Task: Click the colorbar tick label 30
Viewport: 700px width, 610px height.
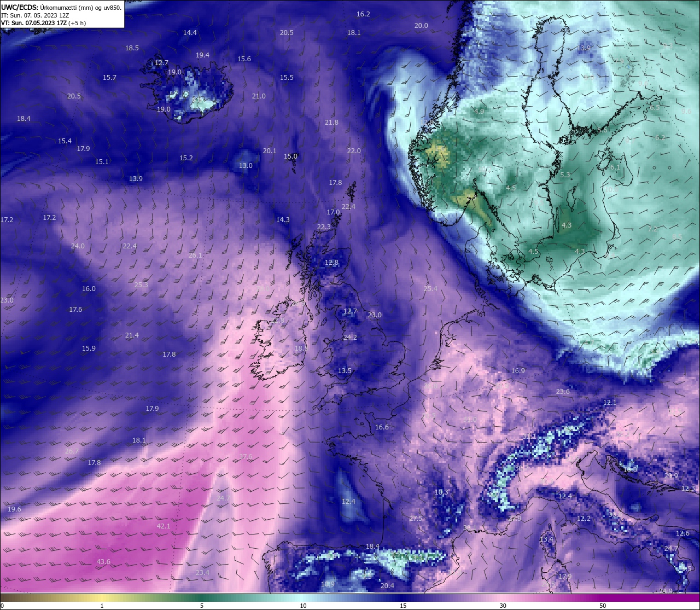Action: (x=503, y=606)
